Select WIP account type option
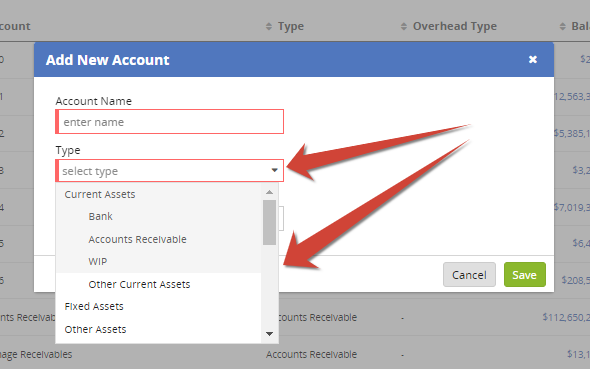590x369 pixels. tap(98, 261)
